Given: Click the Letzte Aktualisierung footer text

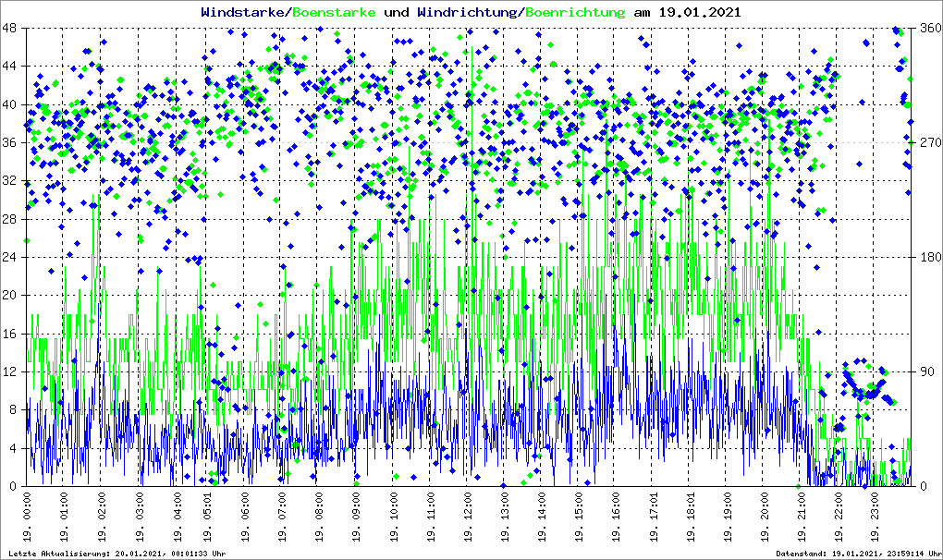Looking at the screenshot, I should pos(112,554).
